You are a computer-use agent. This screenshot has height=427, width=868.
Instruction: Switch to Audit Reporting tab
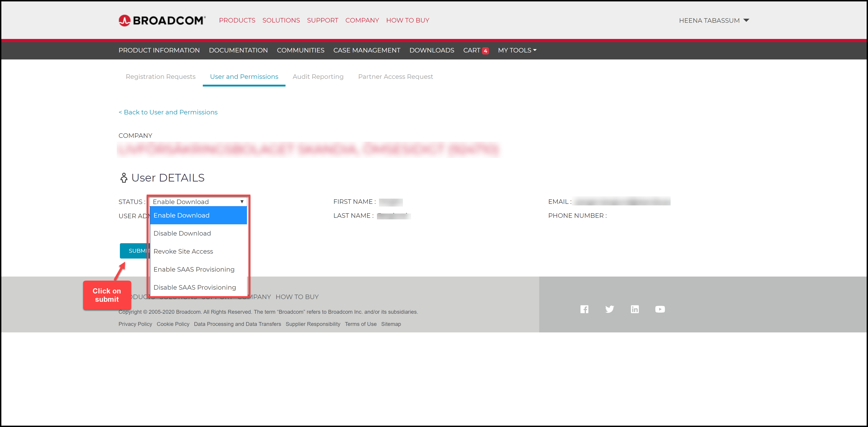[x=318, y=77]
